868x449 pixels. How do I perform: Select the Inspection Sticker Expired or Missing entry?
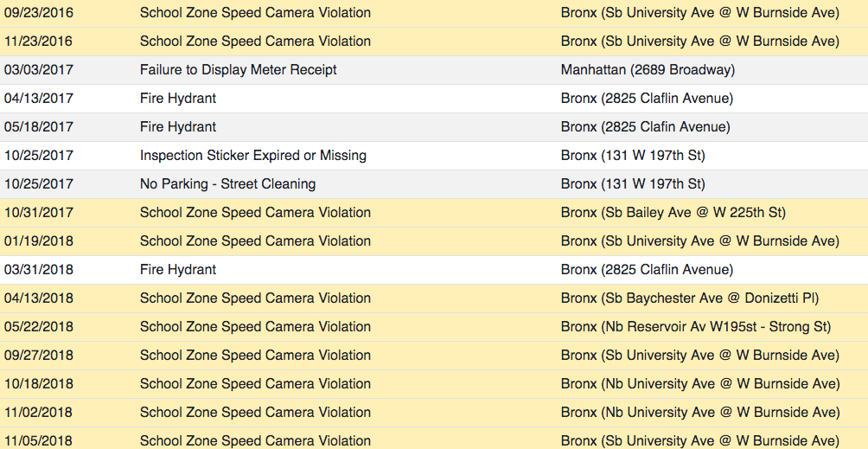click(253, 156)
